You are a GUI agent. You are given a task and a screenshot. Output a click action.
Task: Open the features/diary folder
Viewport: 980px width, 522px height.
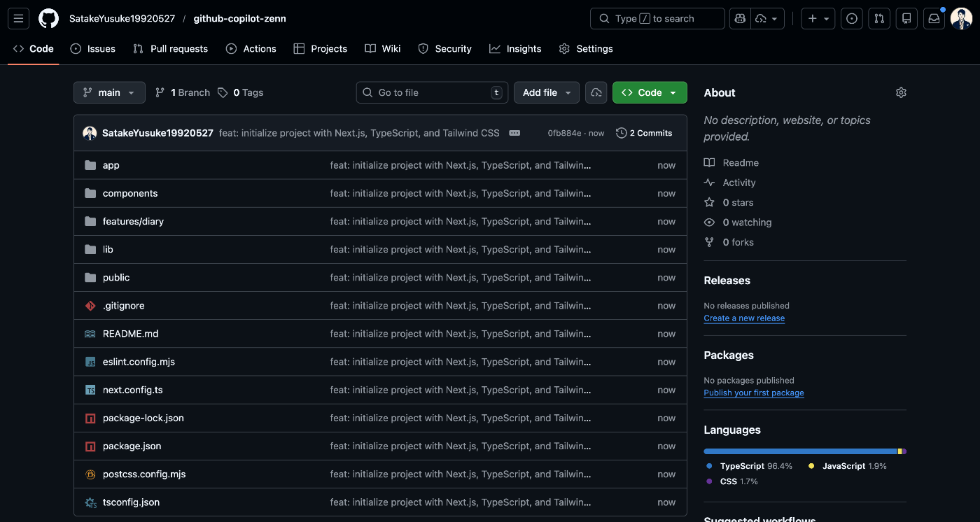[x=133, y=221]
